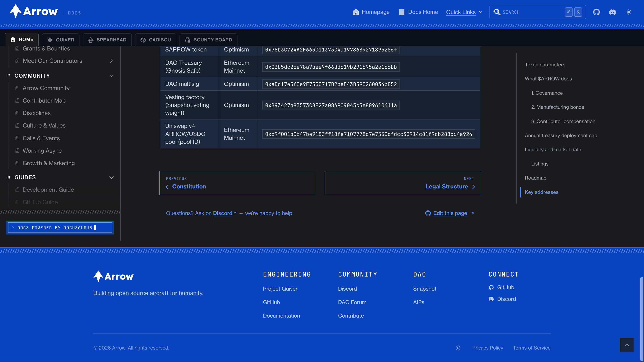Click page icon next to Arrow Community
Image resolution: width=644 pixels, height=362 pixels.
pyautogui.click(x=17, y=88)
